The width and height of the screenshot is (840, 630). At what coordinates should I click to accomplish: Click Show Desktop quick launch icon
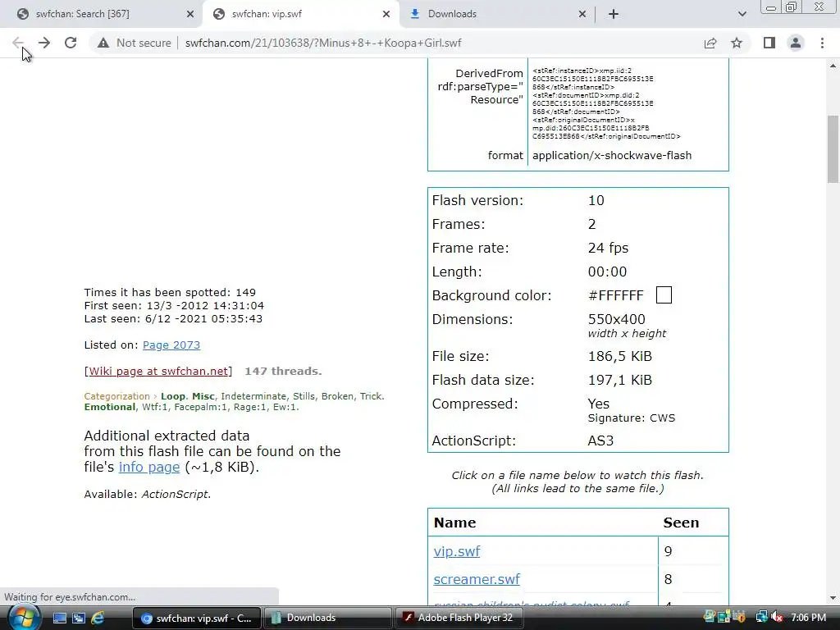[59, 618]
